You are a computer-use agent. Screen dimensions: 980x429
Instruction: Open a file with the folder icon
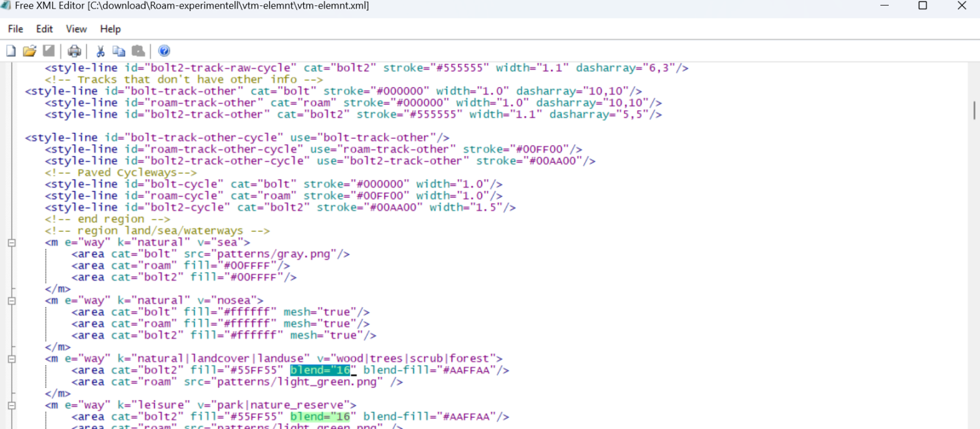pyautogui.click(x=29, y=51)
